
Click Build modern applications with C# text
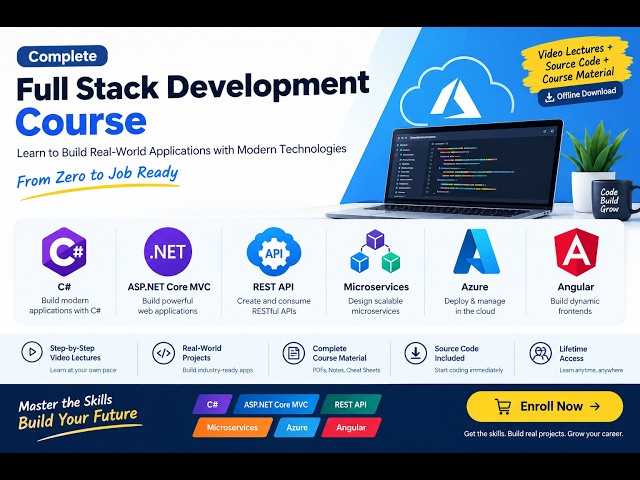65,306
